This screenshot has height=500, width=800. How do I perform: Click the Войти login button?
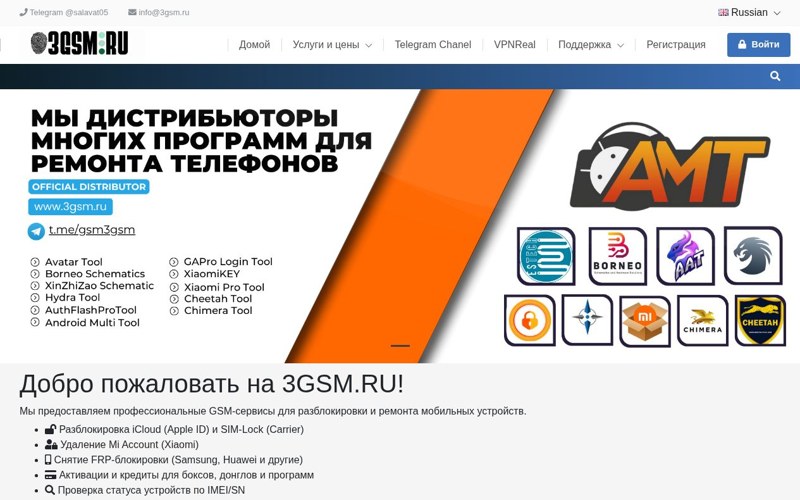[x=759, y=44]
